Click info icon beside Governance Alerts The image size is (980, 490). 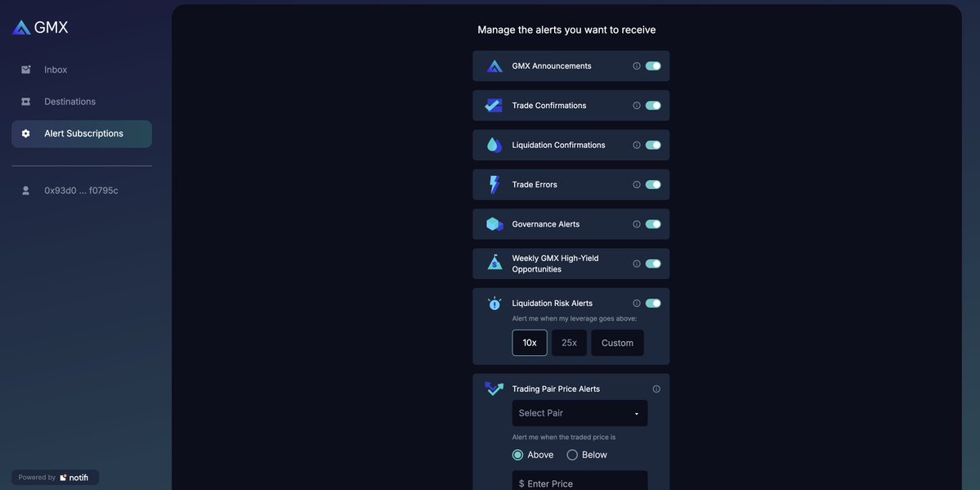click(636, 224)
